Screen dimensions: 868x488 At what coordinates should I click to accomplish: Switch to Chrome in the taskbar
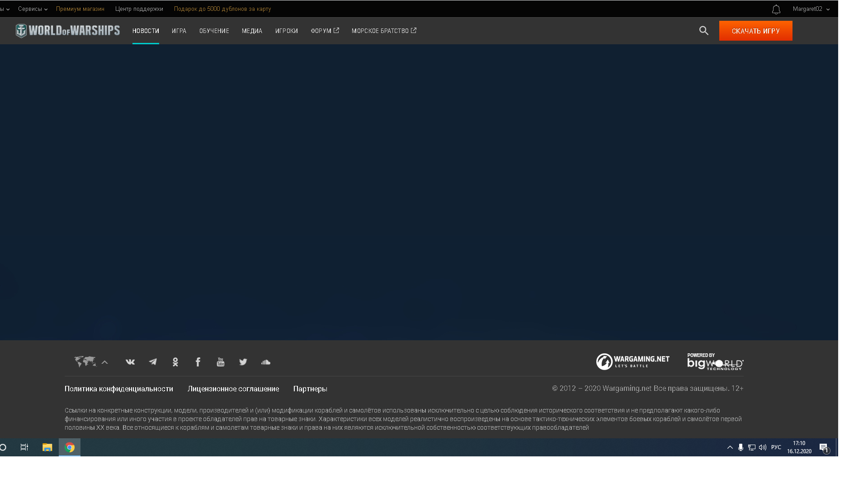pyautogui.click(x=70, y=447)
